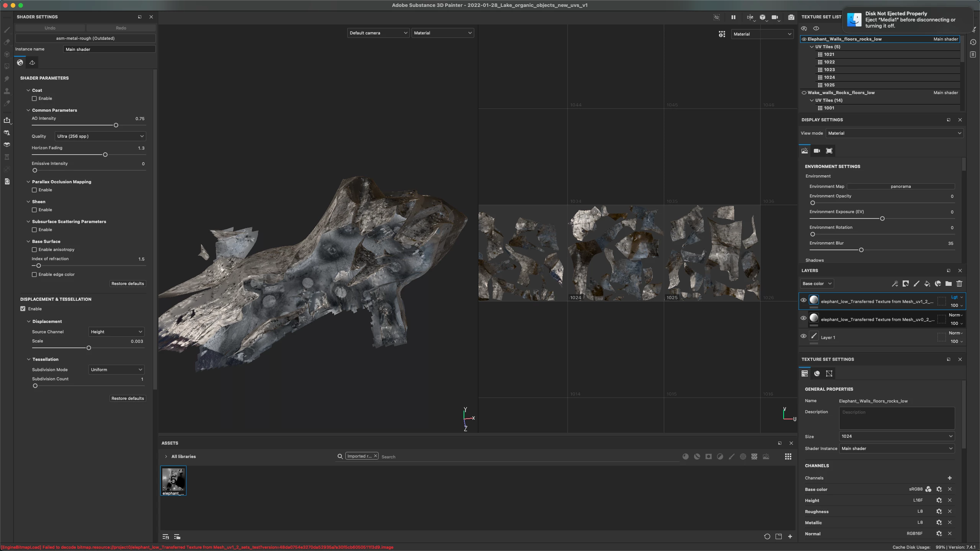The image size is (980, 551).
Task: Click the camera screenshot icon in viewport toolbar
Action: [x=791, y=17]
